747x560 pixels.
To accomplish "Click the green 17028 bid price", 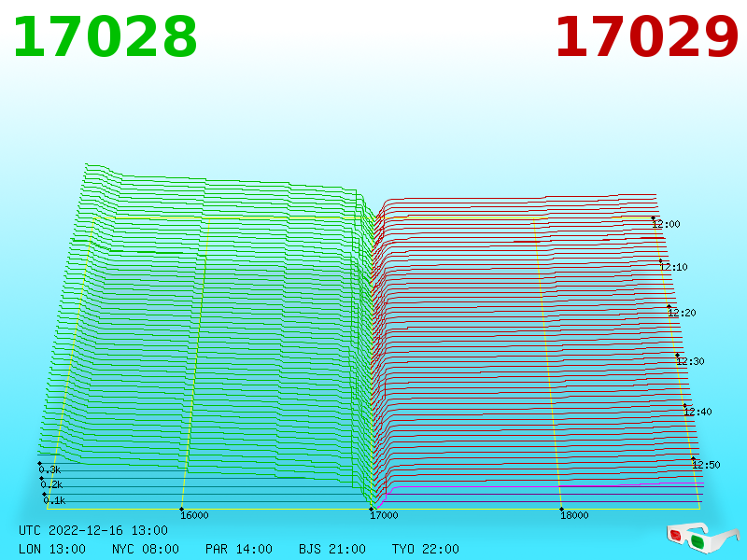I will [105, 37].
